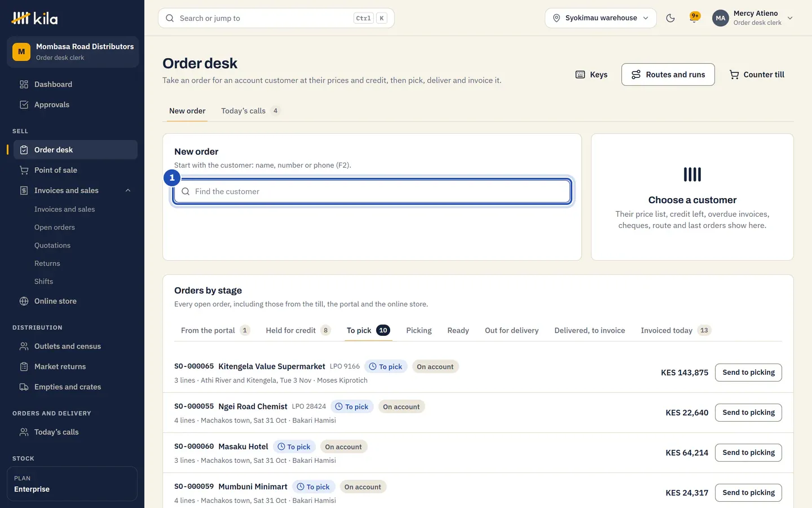Click the MA user avatar
The image size is (812, 508).
[x=721, y=18]
